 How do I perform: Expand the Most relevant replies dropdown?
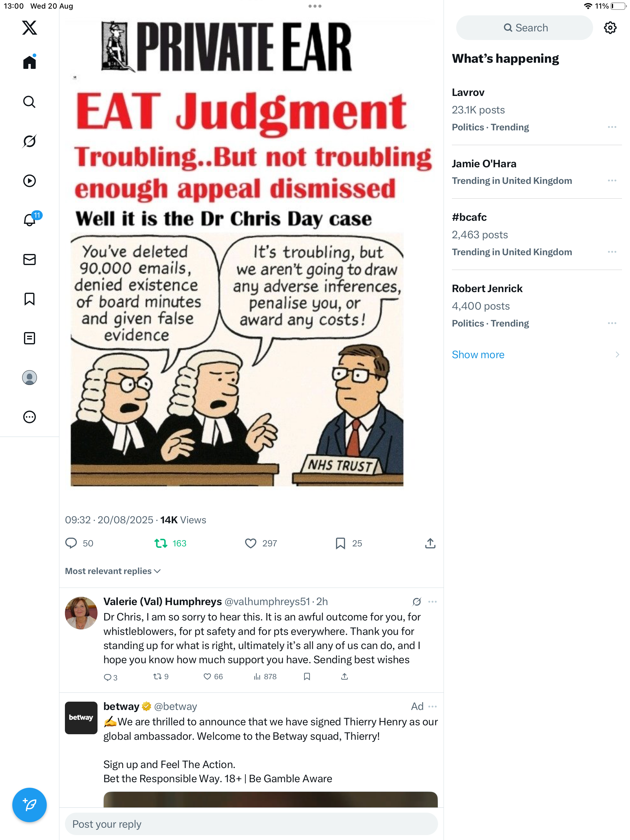pyautogui.click(x=113, y=571)
